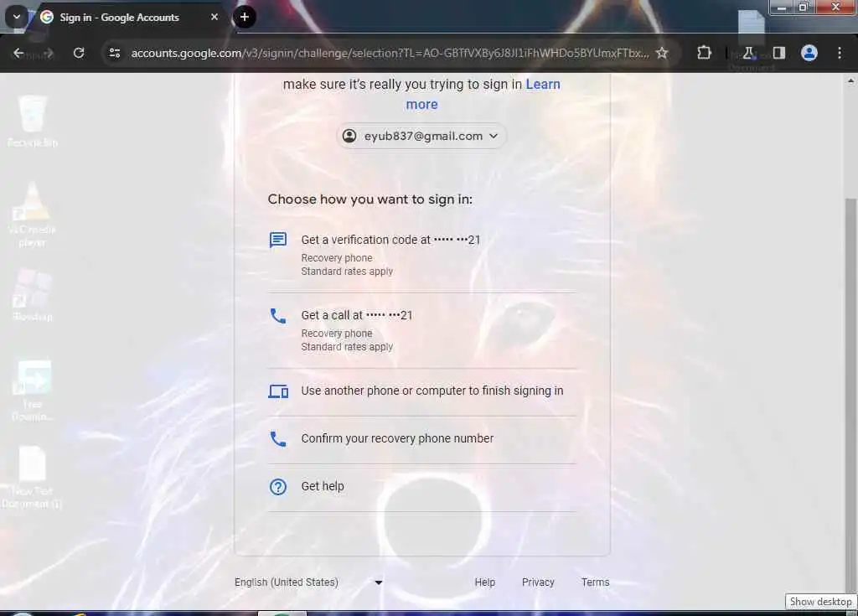Viewport: 858px width, 616px height.
Task: Open the eyub837@gmail.com account switcher
Action: 421,136
